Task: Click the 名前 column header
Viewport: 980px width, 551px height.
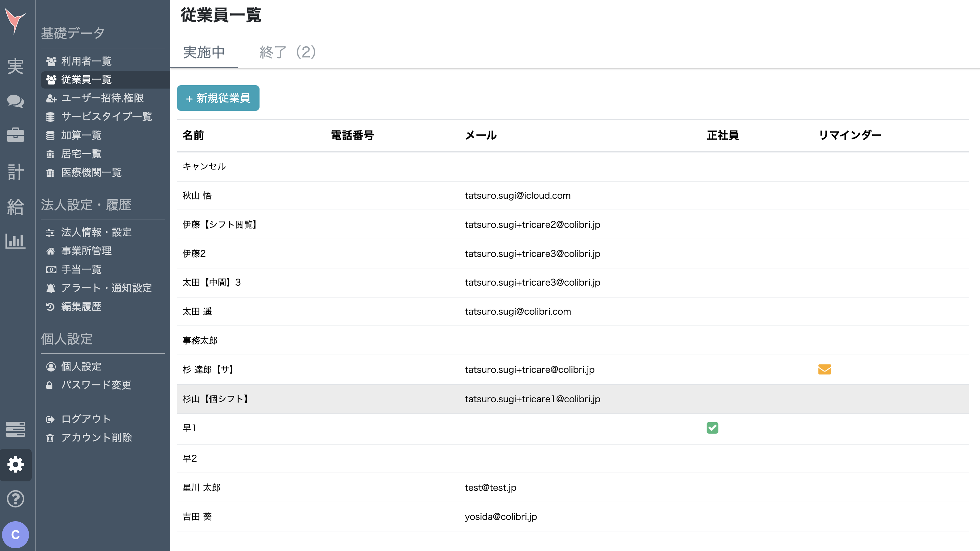Action: coord(193,135)
